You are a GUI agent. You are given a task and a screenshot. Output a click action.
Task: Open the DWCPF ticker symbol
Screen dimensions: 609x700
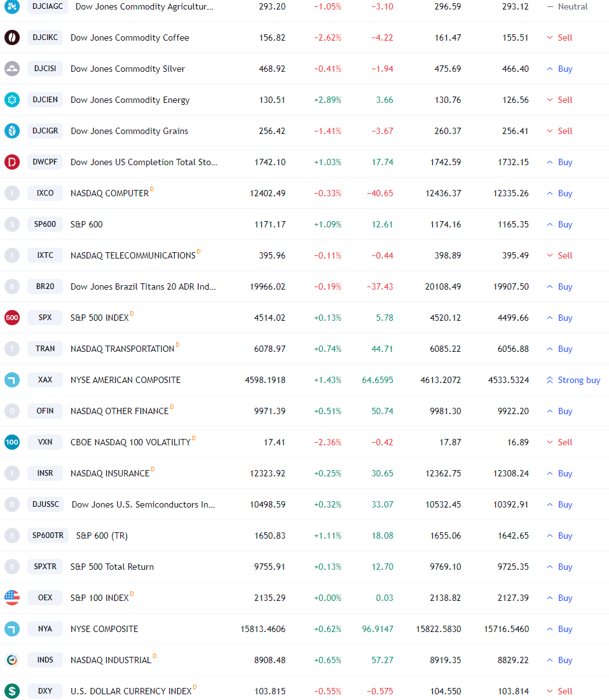45,162
